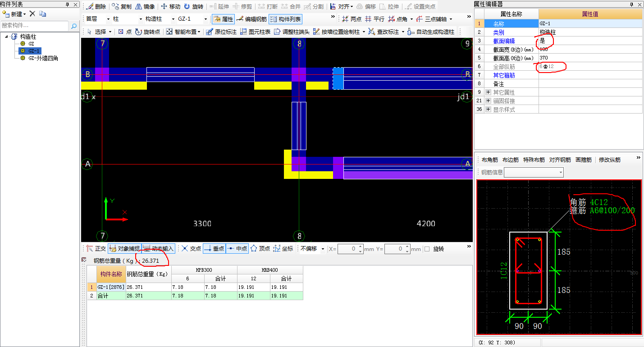644x347 pixels.
Task: Select the 旋转点 (rotate point) tool
Action: coord(147,32)
